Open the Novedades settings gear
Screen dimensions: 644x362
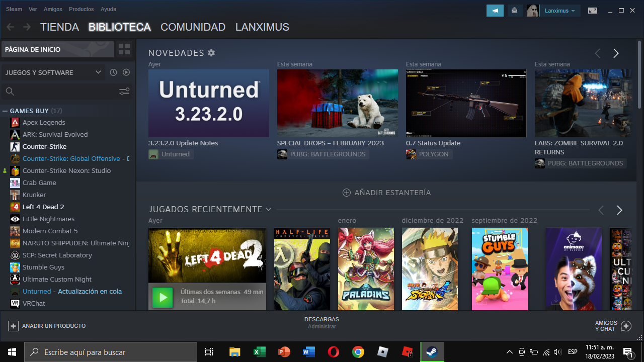pyautogui.click(x=211, y=53)
